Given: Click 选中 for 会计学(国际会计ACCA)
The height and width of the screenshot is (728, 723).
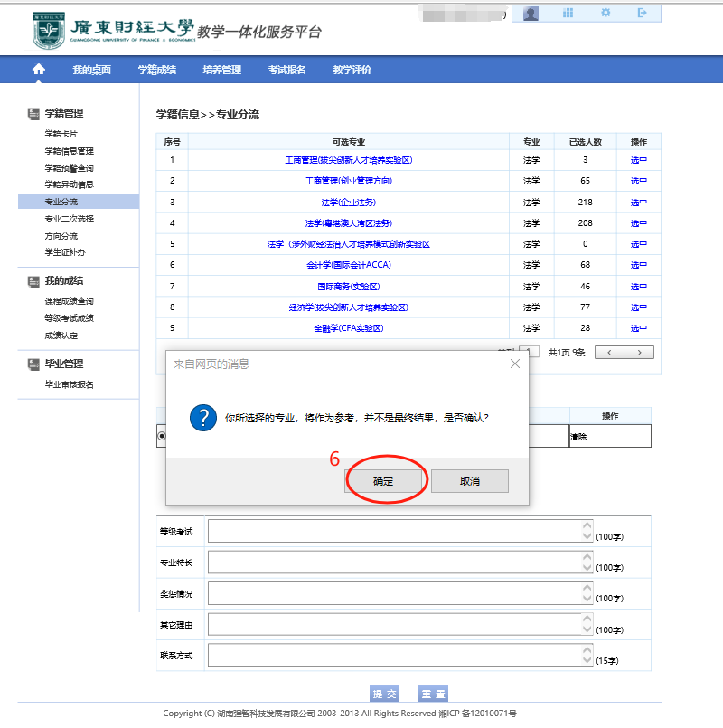Looking at the screenshot, I should [639, 265].
